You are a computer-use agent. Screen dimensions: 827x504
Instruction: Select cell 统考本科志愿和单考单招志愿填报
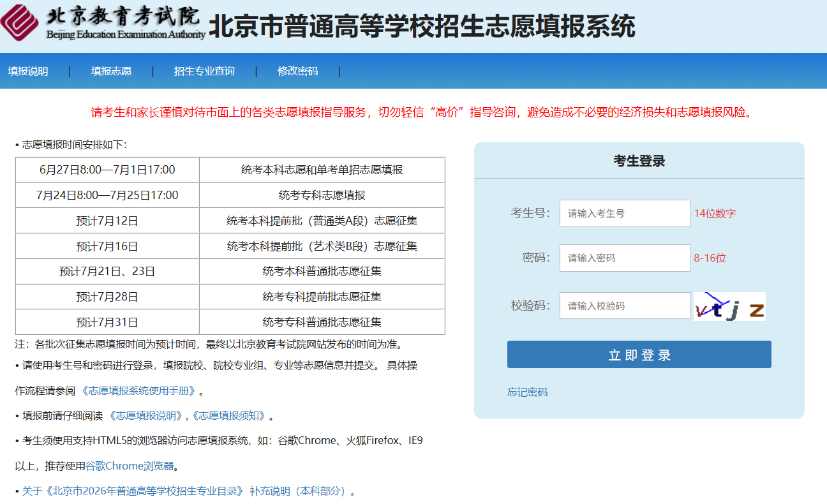point(322,170)
